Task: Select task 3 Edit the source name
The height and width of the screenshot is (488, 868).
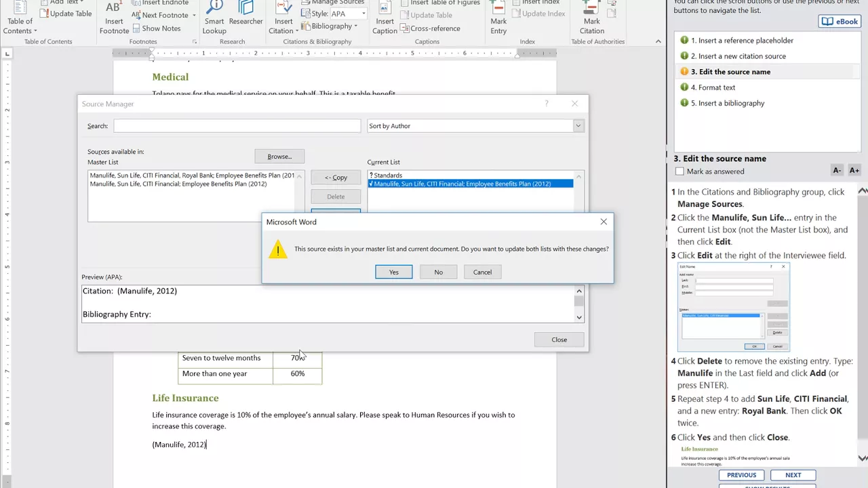Action: (730, 72)
